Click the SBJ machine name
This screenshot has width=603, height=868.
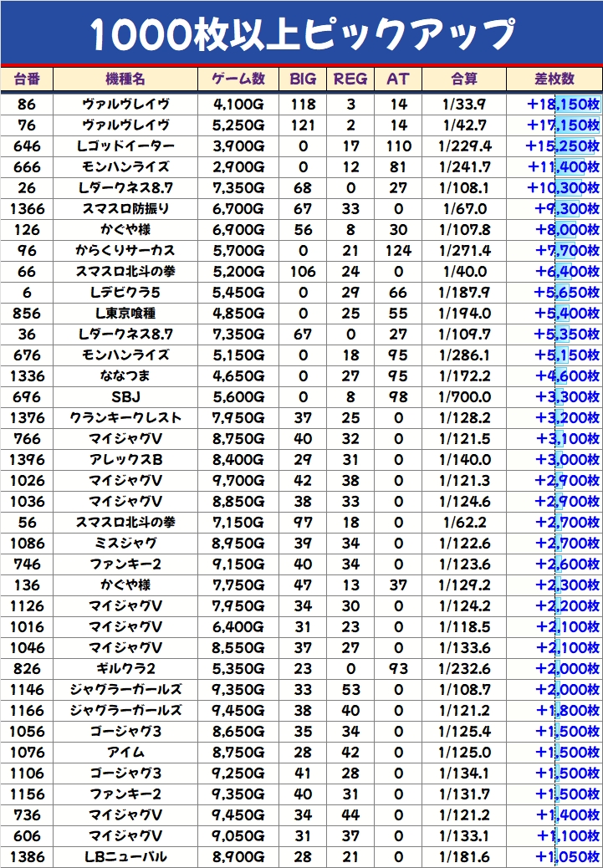click(125, 397)
